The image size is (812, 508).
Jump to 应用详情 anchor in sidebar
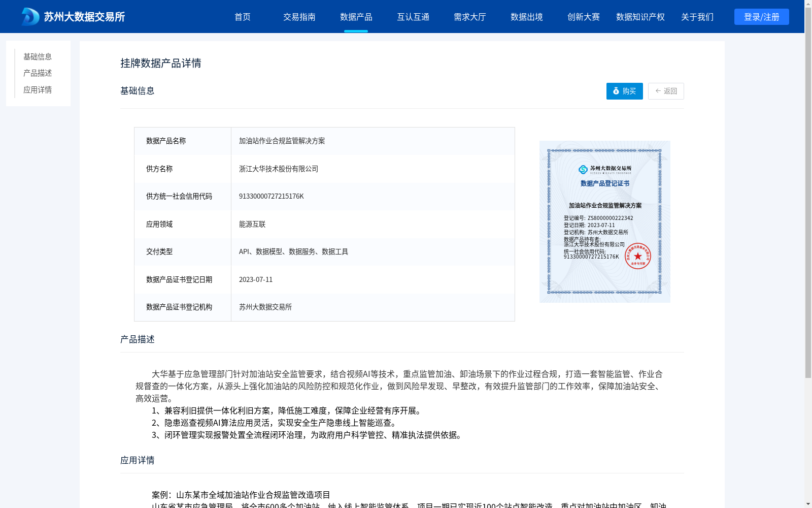pos(38,90)
